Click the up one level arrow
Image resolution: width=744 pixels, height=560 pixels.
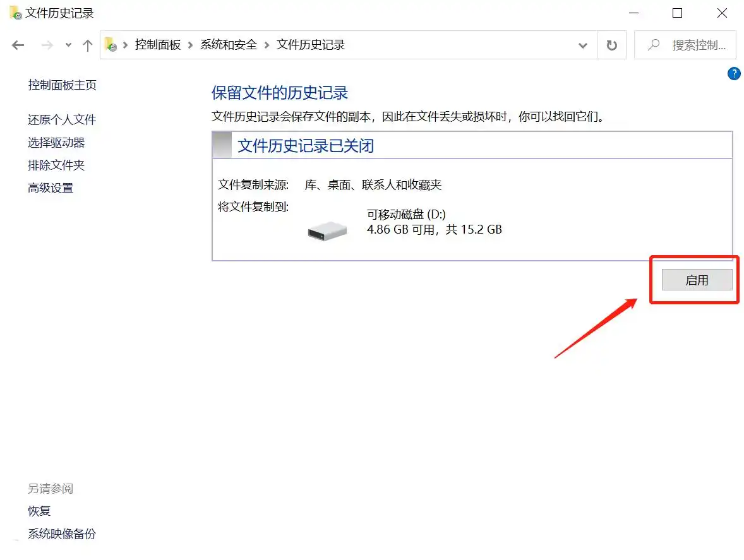87,45
